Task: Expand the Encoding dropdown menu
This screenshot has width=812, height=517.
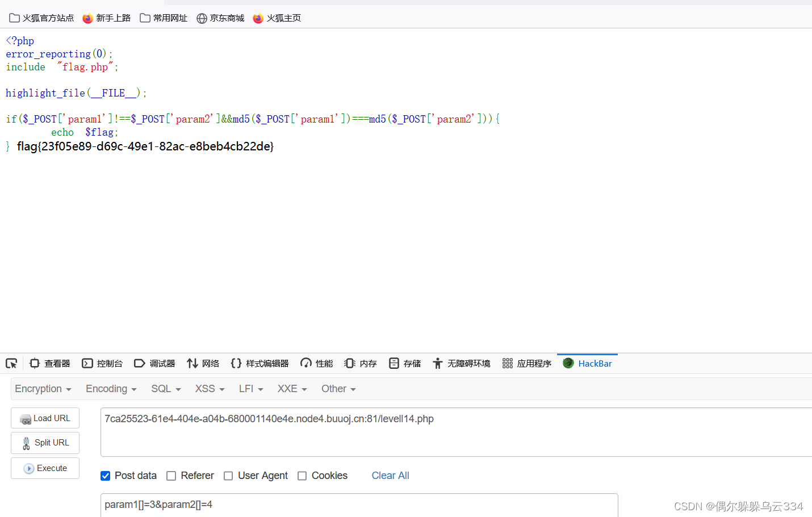Action: [111, 389]
